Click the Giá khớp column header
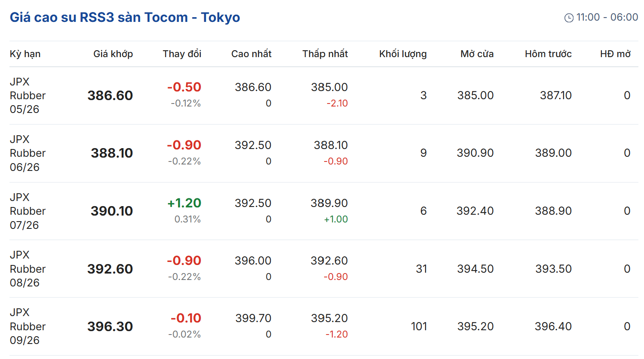 pos(113,54)
